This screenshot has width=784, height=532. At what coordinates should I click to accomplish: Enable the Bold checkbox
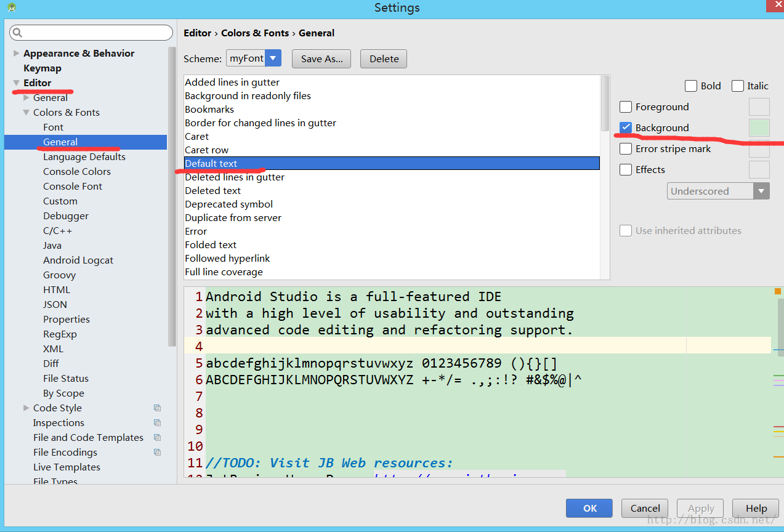[x=691, y=86]
